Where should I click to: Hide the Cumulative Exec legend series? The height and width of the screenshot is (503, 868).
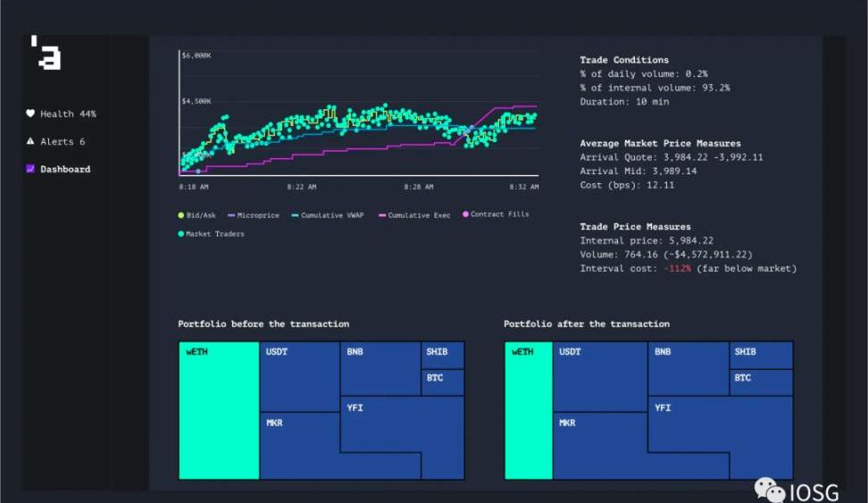(x=418, y=215)
